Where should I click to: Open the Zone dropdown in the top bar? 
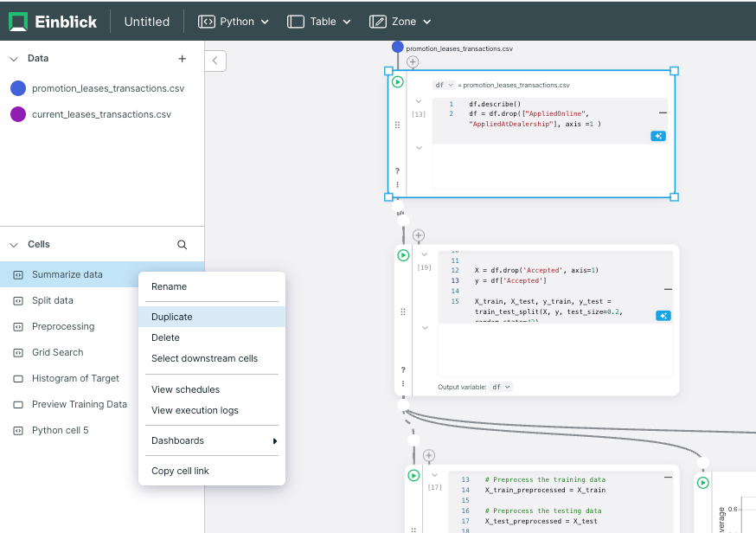tap(400, 22)
